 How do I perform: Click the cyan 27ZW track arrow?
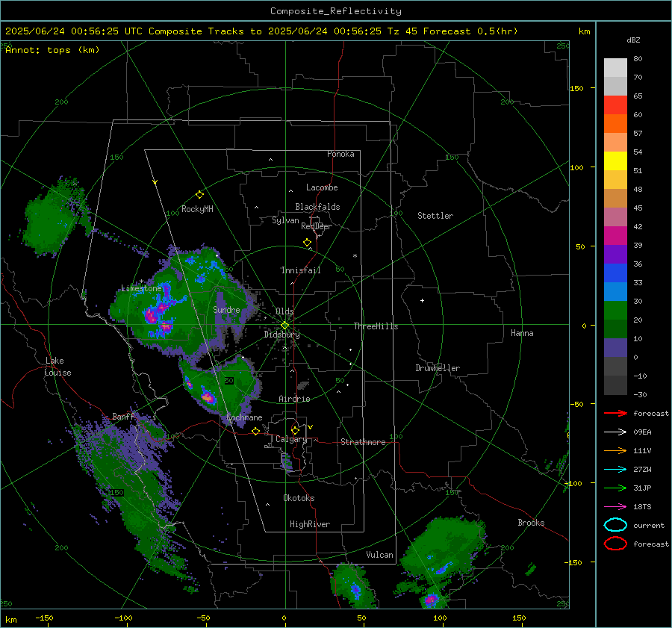point(615,470)
